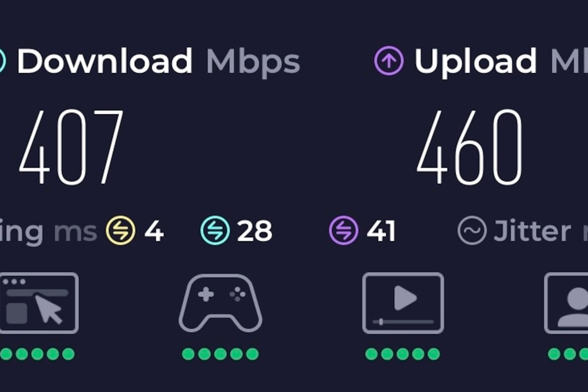
Task: Click the Jitter wave icon
Action: (x=472, y=231)
